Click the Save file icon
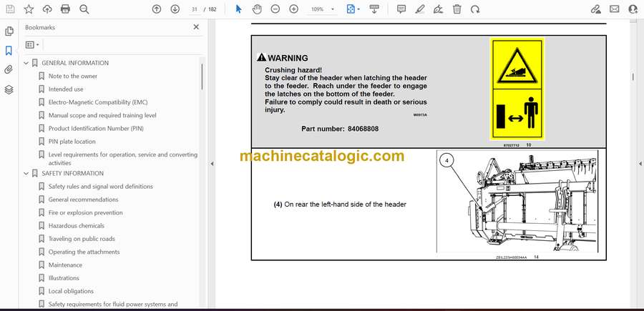644x311 pixels. click(10, 9)
